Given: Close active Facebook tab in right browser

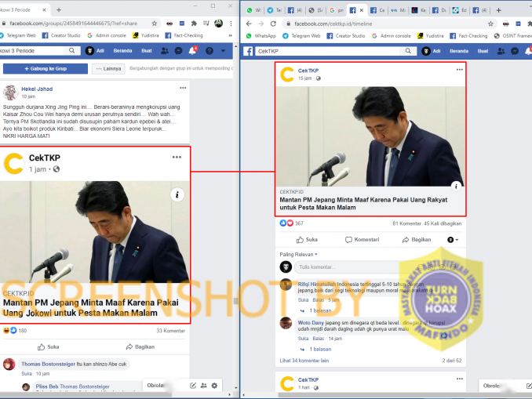Looking at the screenshot, I should (x=362, y=10).
